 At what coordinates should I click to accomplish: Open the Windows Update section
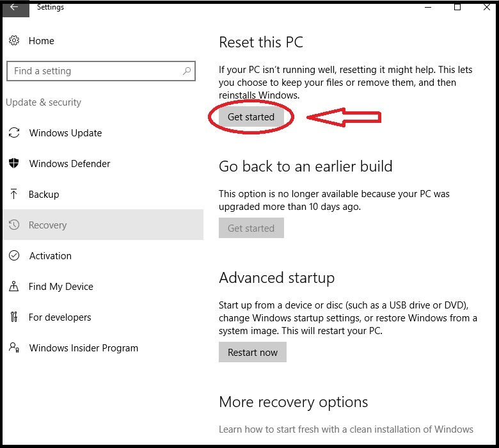65,133
